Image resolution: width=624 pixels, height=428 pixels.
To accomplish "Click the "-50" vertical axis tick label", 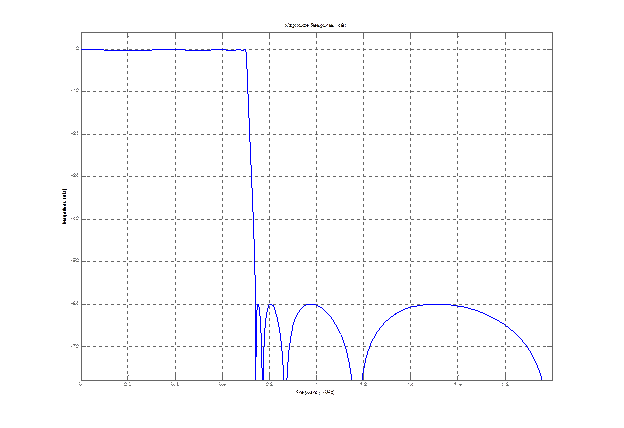I will 75,261.
